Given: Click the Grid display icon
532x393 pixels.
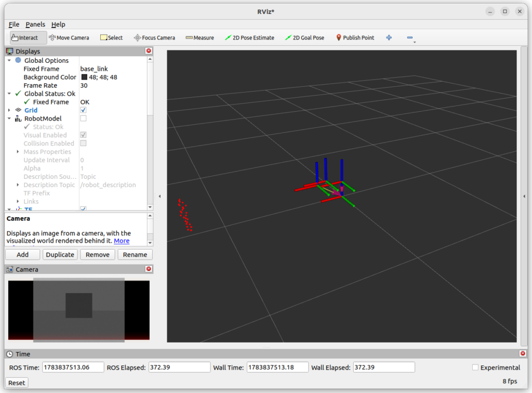Looking at the screenshot, I should [x=18, y=110].
